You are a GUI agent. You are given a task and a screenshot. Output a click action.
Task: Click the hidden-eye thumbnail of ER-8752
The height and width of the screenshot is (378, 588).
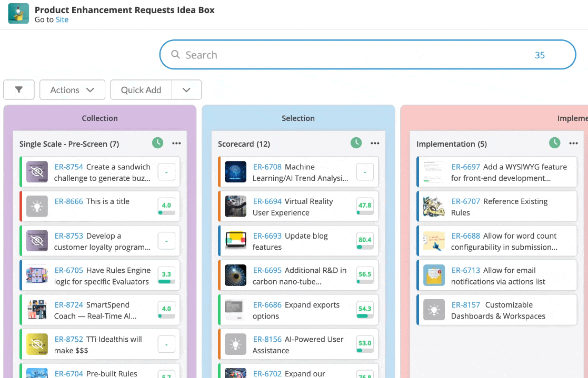(x=37, y=344)
